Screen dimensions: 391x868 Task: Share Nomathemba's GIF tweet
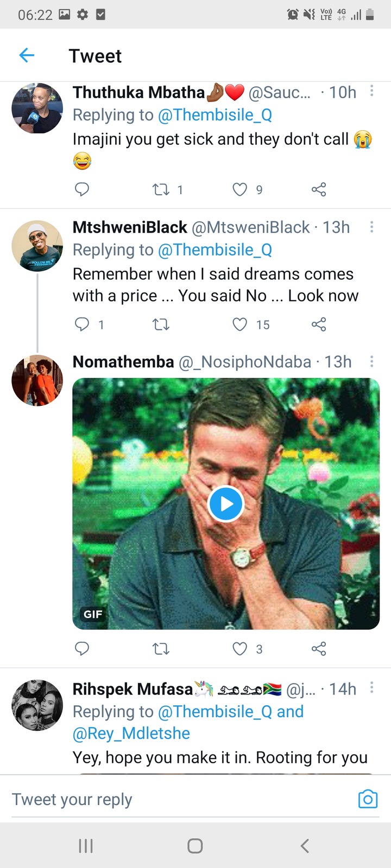click(319, 649)
